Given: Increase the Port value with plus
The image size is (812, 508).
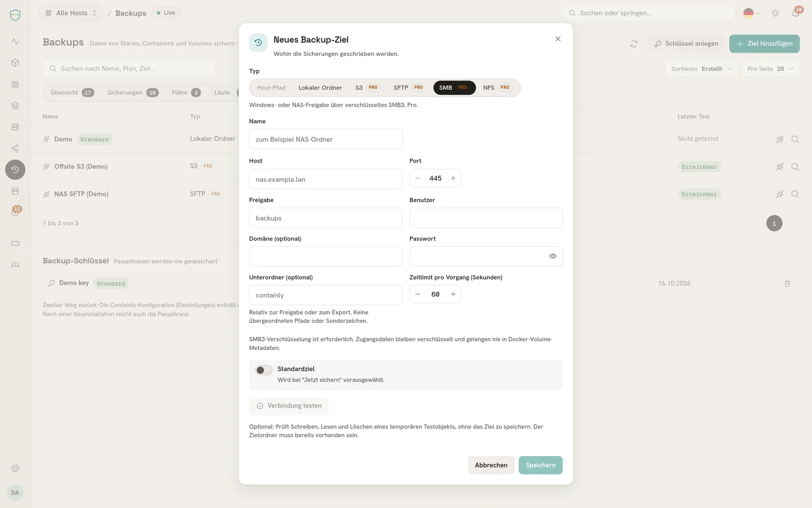Looking at the screenshot, I should point(453,178).
